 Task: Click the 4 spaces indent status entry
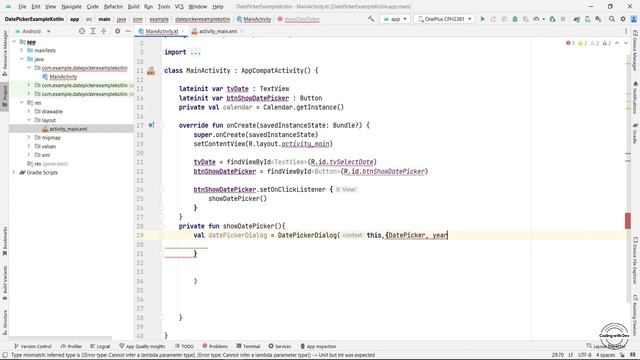click(x=605, y=355)
